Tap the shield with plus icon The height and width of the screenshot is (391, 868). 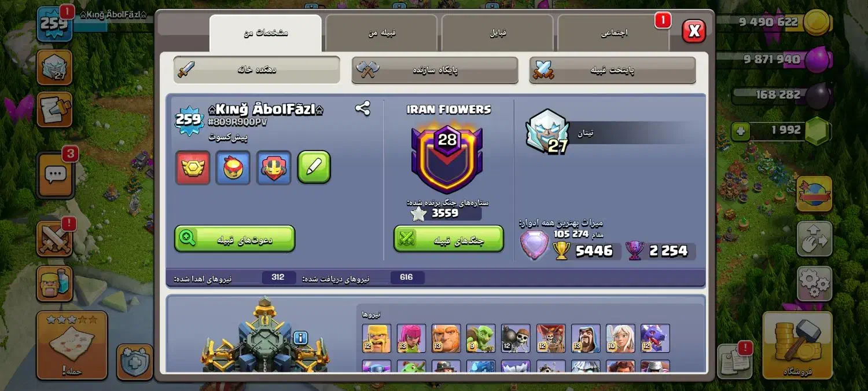(x=135, y=362)
